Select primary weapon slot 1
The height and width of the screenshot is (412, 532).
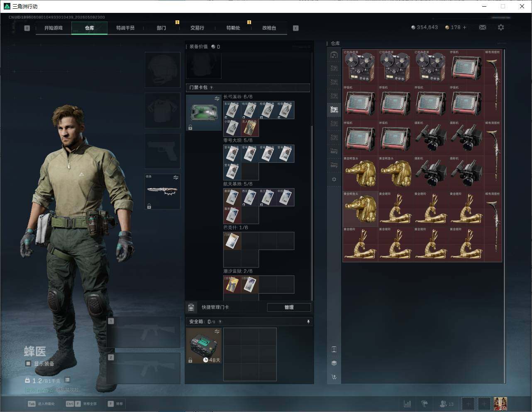point(144,332)
